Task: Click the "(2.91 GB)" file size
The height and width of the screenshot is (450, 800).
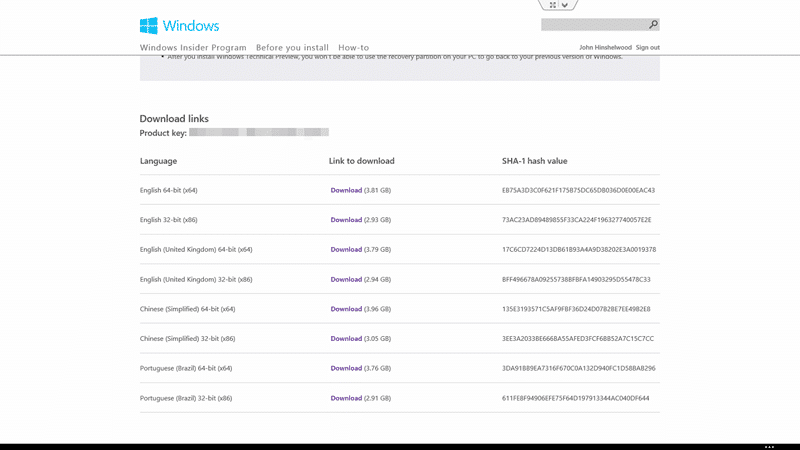Action: pos(378,398)
